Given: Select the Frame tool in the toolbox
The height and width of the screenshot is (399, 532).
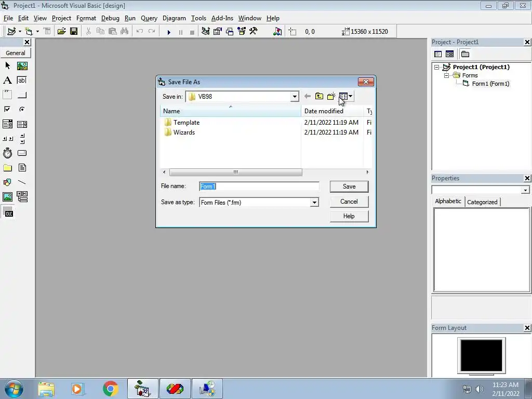Looking at the screenshot, I should [7, 95].
